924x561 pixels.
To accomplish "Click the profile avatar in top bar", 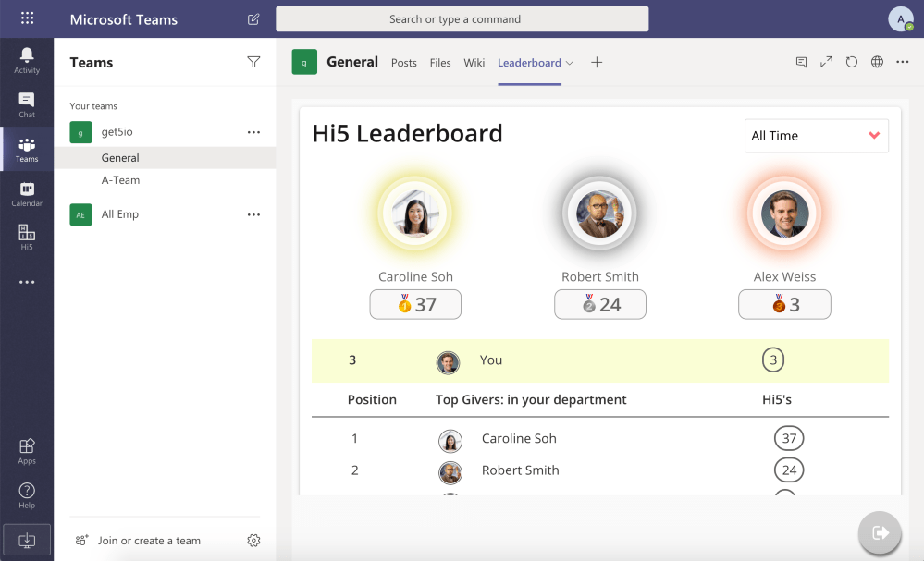I will [901, 19].
